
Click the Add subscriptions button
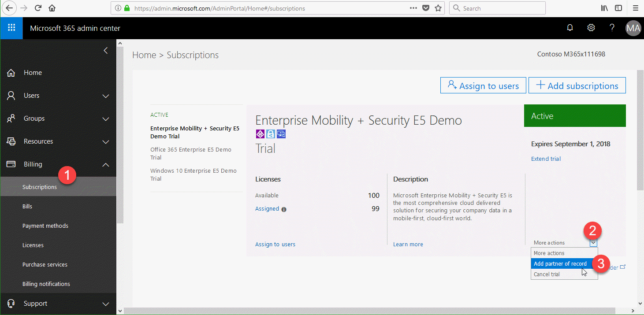click(577, 85)
